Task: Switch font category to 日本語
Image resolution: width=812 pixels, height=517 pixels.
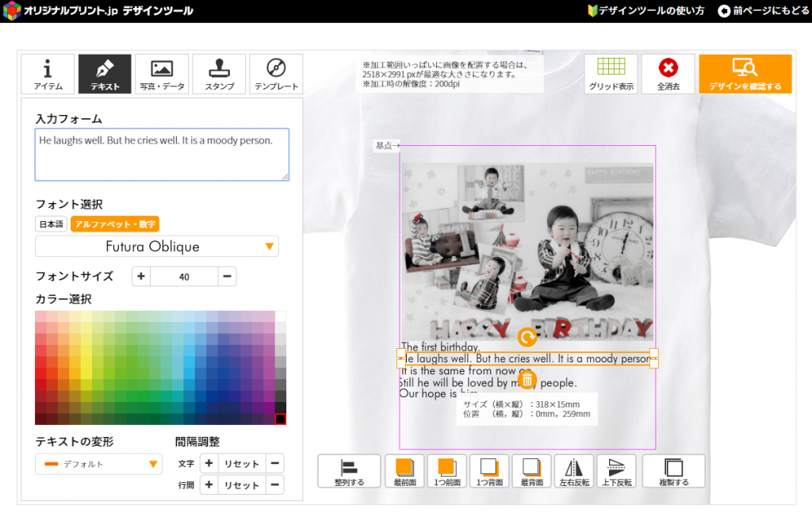Action: (52, 224)
